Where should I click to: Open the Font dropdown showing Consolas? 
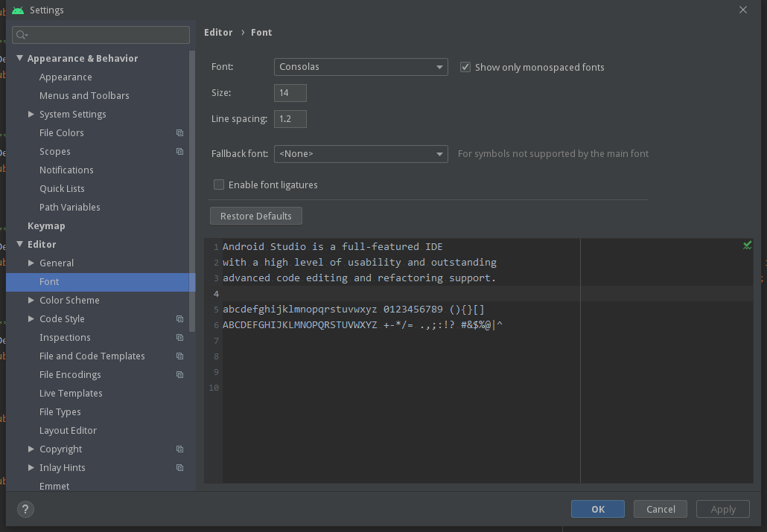[361, 67]
